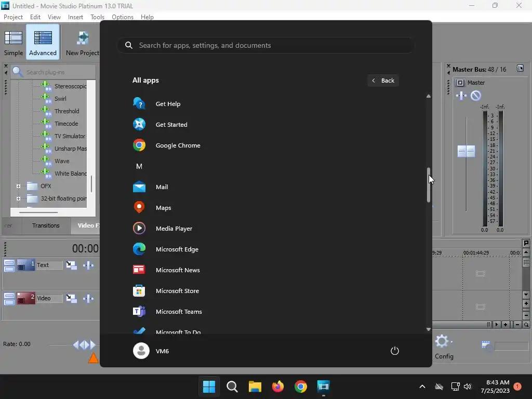The image size is (532, 399).
Task: Toggle height on Text track
Action: pyautogui.click(x=9, y=265)
